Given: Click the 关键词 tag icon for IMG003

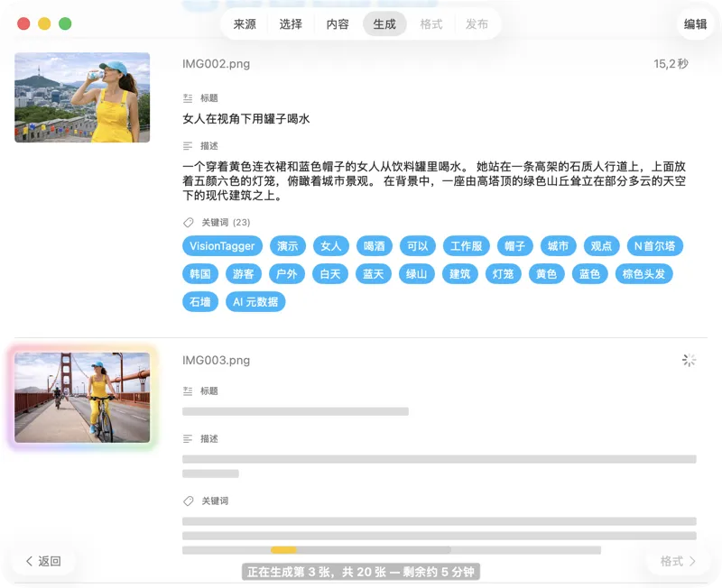Looking at the screenshot, I should [x=188, y=501].
